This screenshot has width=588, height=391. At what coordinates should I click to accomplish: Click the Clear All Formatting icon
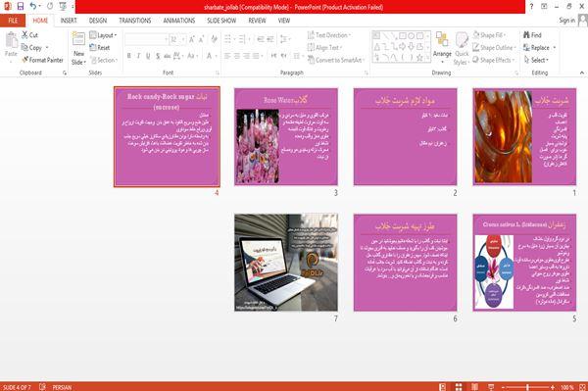[214, 39]
